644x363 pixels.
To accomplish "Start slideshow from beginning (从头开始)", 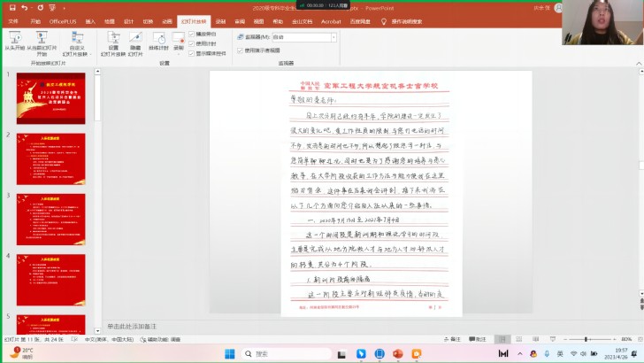I will [15, 42].
